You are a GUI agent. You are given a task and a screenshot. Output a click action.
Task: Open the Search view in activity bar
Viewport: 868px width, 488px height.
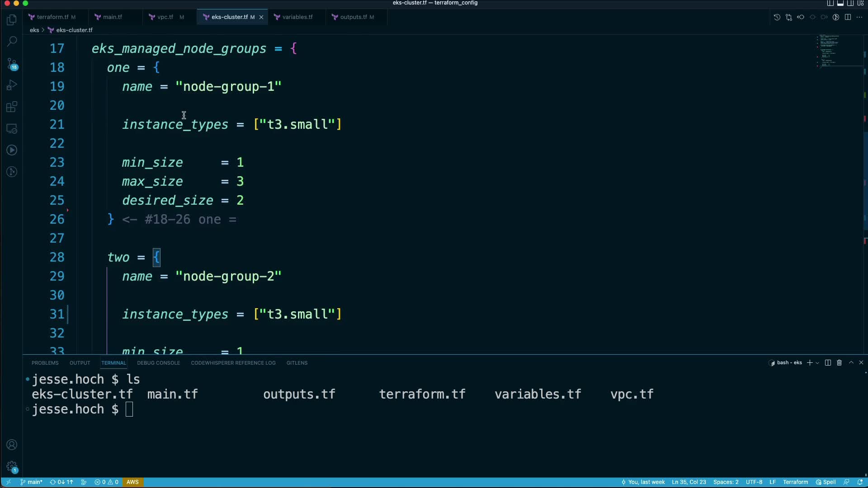click(x=12, y=42)
